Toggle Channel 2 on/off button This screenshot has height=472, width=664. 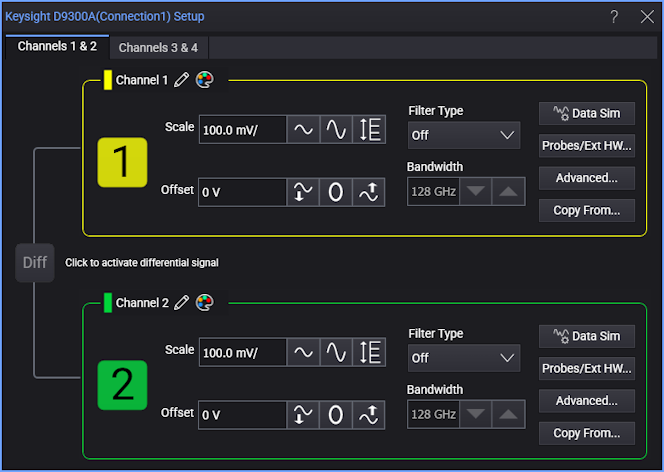coord(122,384)
